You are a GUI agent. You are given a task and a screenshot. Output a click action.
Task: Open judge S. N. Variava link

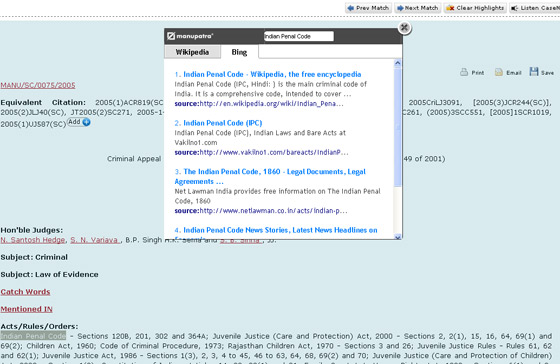point(95,240)
